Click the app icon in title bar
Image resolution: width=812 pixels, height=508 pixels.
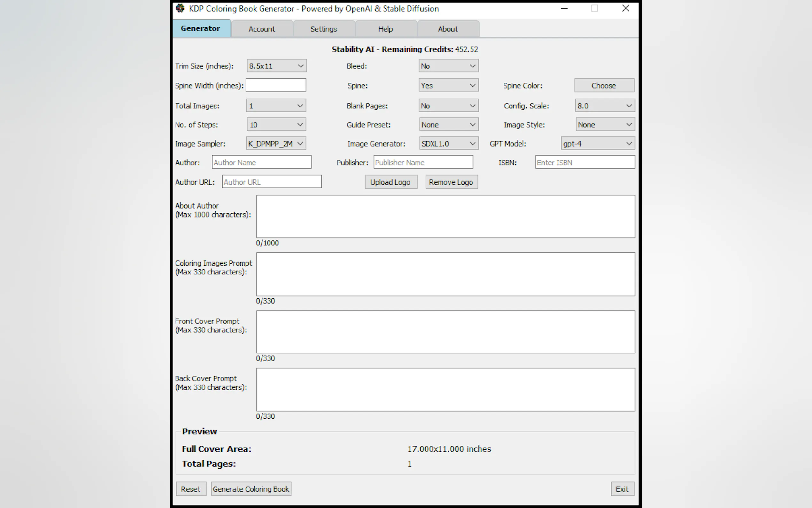click(180, 8)
